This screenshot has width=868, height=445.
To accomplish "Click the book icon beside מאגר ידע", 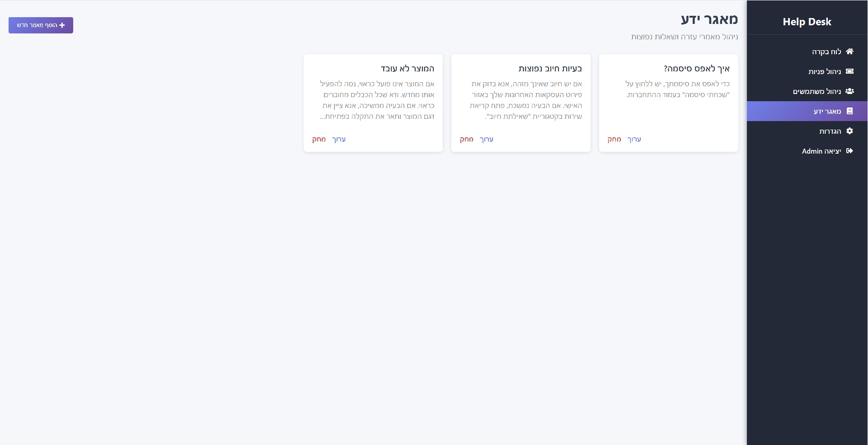I will click(x=849, y=111).
